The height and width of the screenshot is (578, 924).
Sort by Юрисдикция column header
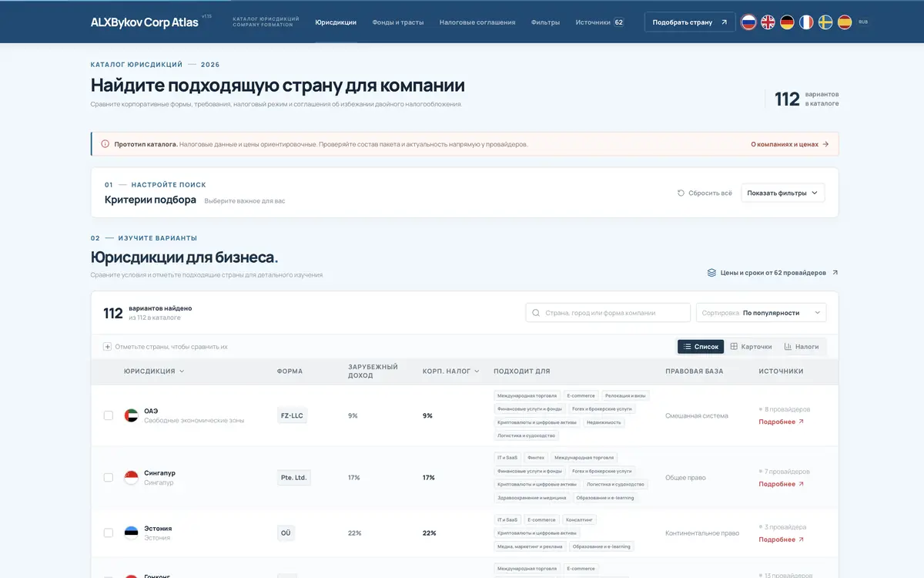(154, 371)
